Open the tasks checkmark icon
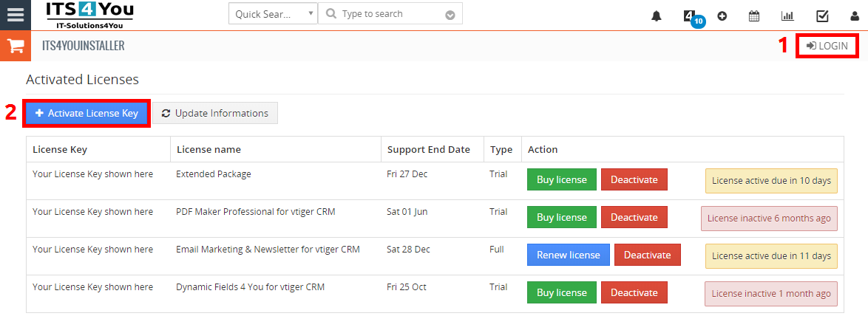The width and height of the screenshot is (868, 333). pyautogui.click(x=822, y=16)
